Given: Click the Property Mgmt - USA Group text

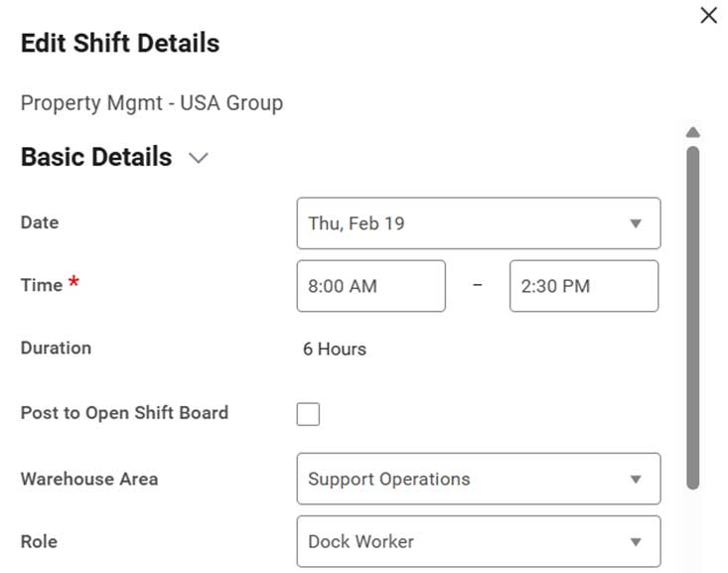Looking at the screenshot, I should coord(152,103).
